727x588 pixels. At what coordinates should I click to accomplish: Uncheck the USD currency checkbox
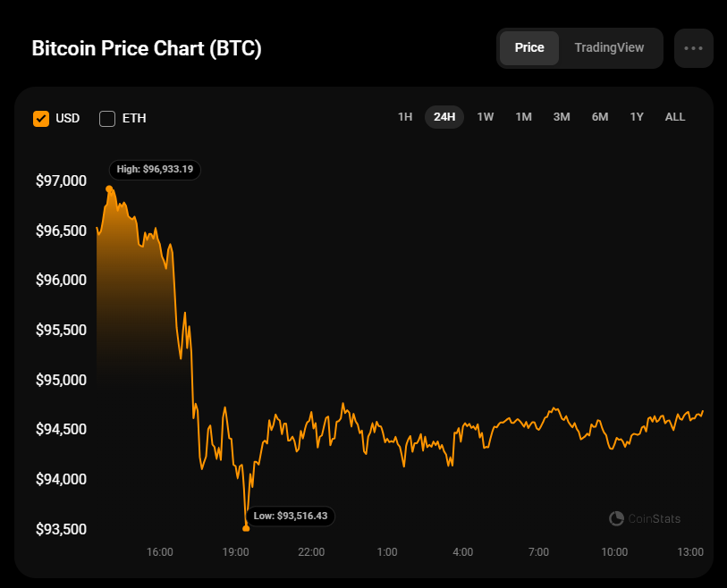click(x=41, y=118)
